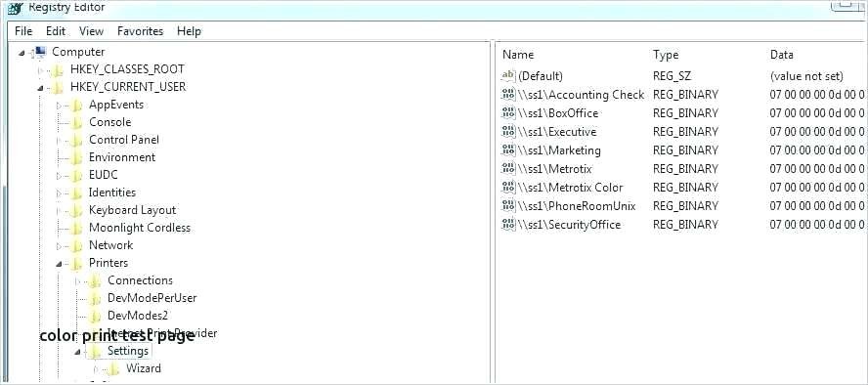
Task: Click the HKEY_CLASSES_ROOT folder icon
Action: click(57, 69)
